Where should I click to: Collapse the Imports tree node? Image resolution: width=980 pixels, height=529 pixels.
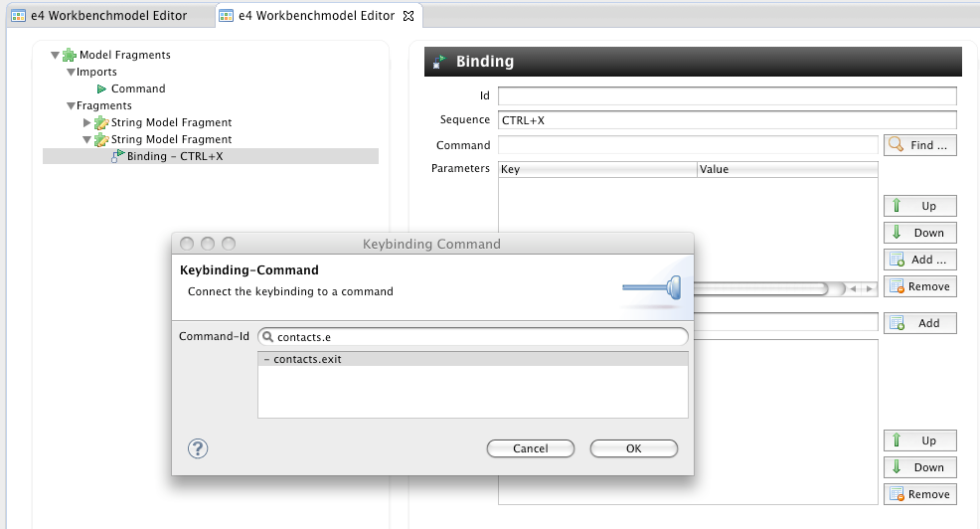point(71,72)
